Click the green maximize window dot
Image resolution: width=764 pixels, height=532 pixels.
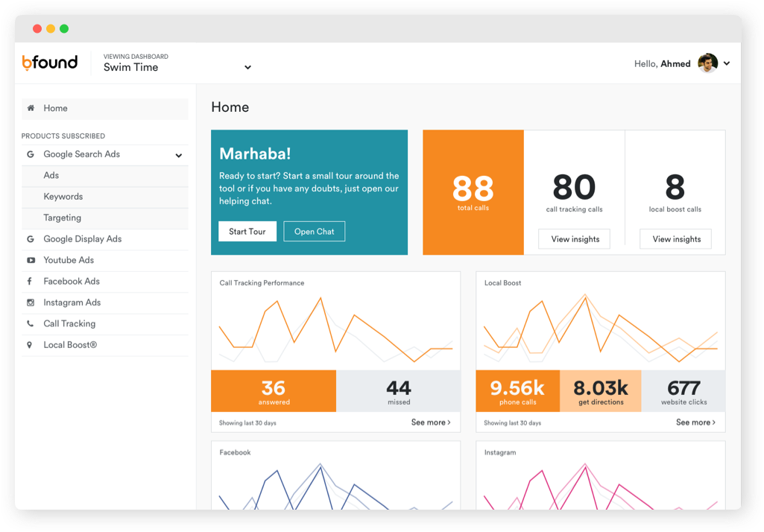(64, 29)
